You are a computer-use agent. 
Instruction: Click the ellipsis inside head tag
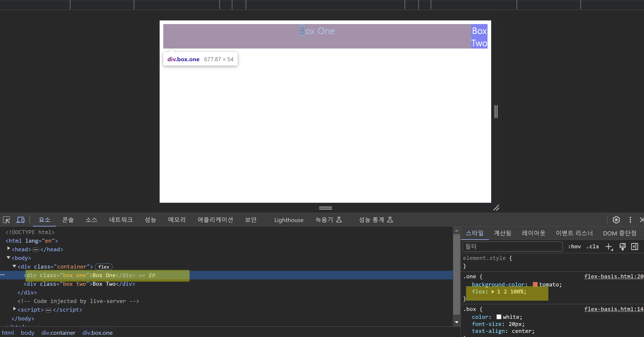pos(36,250)
